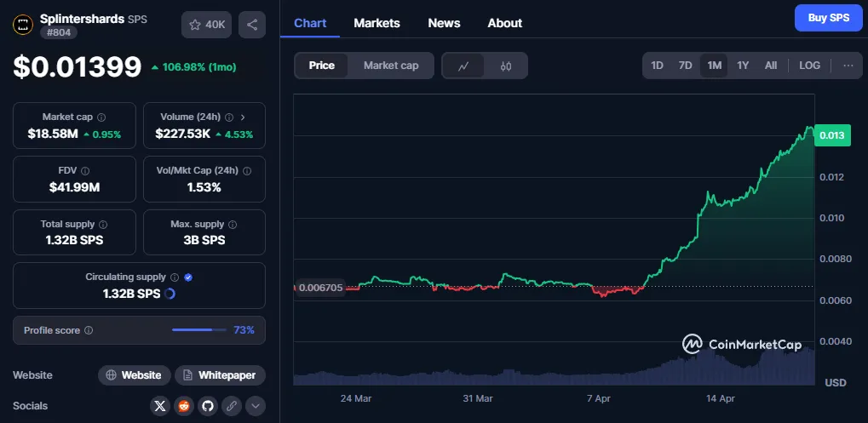Click the 73% profile score value
The image size is (868, 423).
tap(244, 330)
